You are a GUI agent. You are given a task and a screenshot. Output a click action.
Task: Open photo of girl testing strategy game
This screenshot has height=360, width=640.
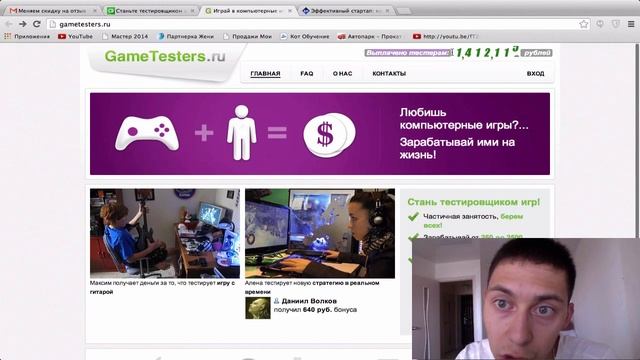[x=320, y=233]
